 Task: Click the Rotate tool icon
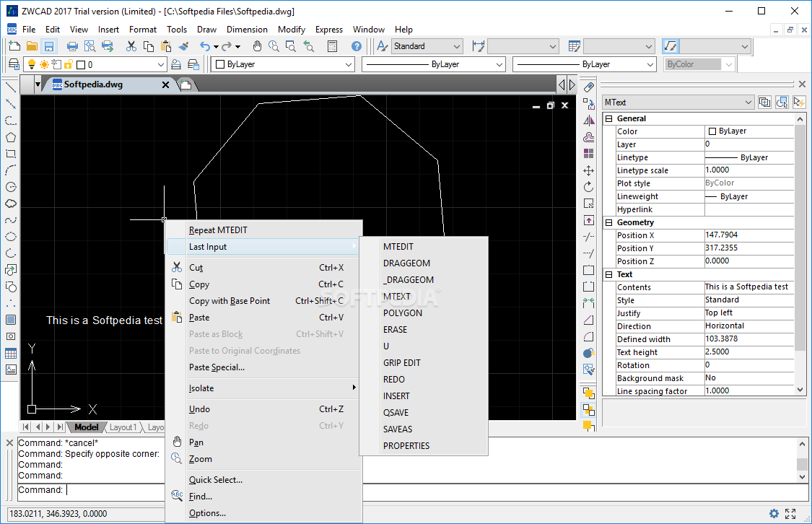click(x=589, y=186)
